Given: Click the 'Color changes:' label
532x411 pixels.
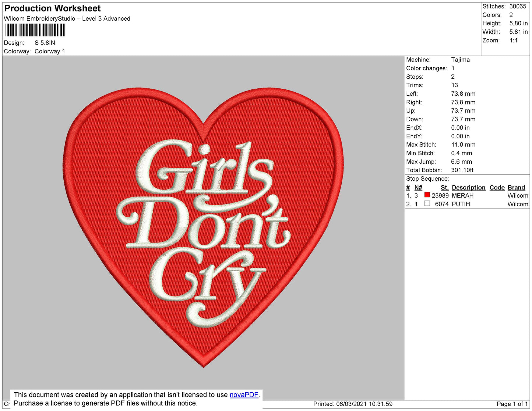Looking at the screenshot, I should (x=426, y=68).
